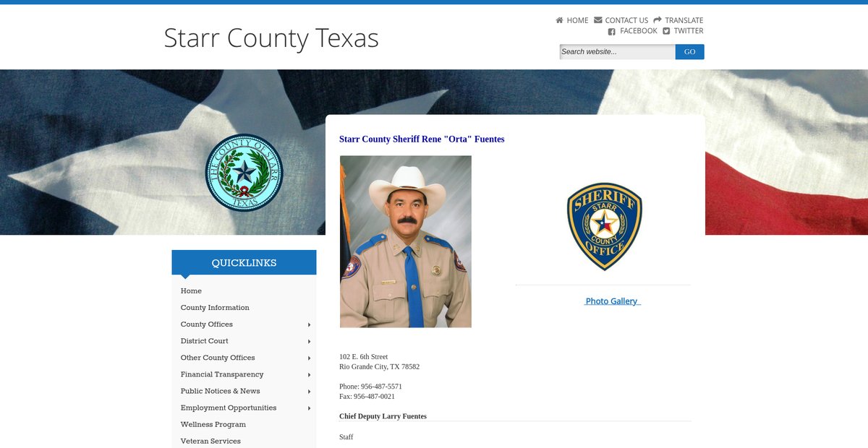868x448 pixels.
Task: Click the County of Starr seal logo
Action: [x=244, y=172]
